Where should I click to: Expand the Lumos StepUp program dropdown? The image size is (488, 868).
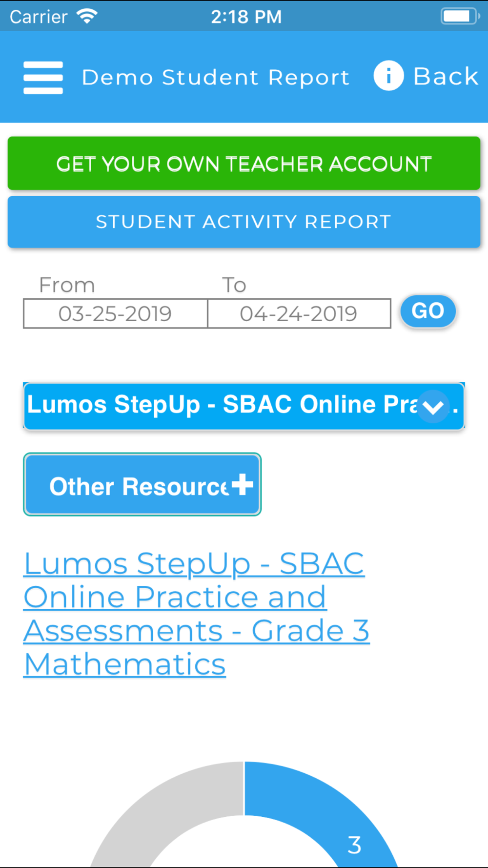[x=244, y=406]
